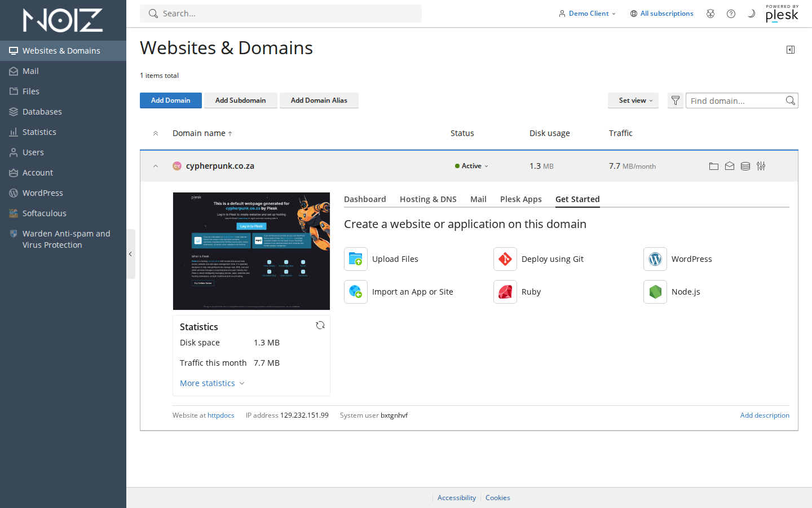Click the Add Domain Alias button
The height and width of the screenshot is (508, 812).
pyautogui.click(x=319, y=100)
